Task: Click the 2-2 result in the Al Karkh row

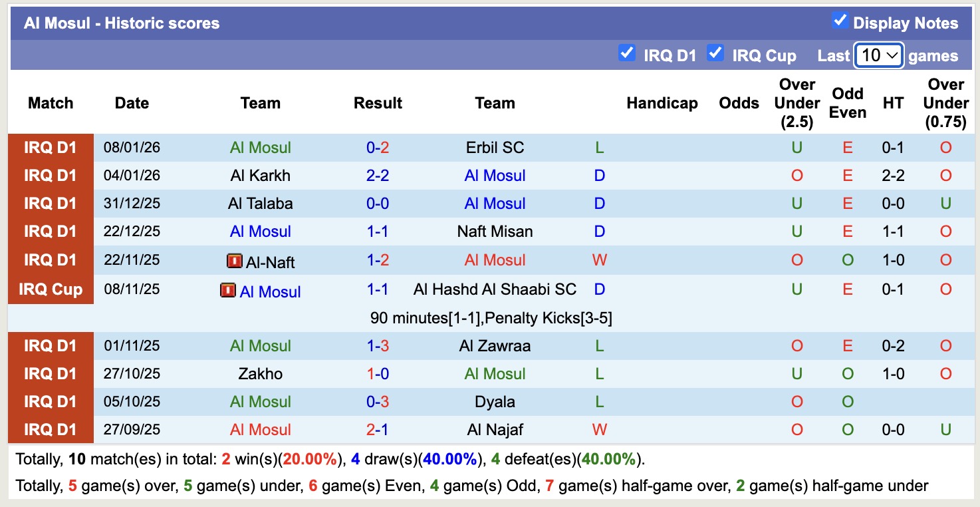Action: (377, 175)
